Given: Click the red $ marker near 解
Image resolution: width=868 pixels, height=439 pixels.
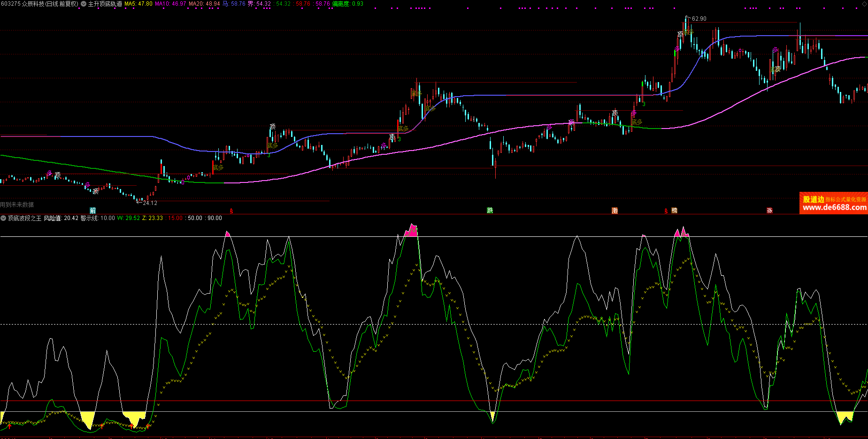Looking at the screenshot, I should [x=231, y=211].
